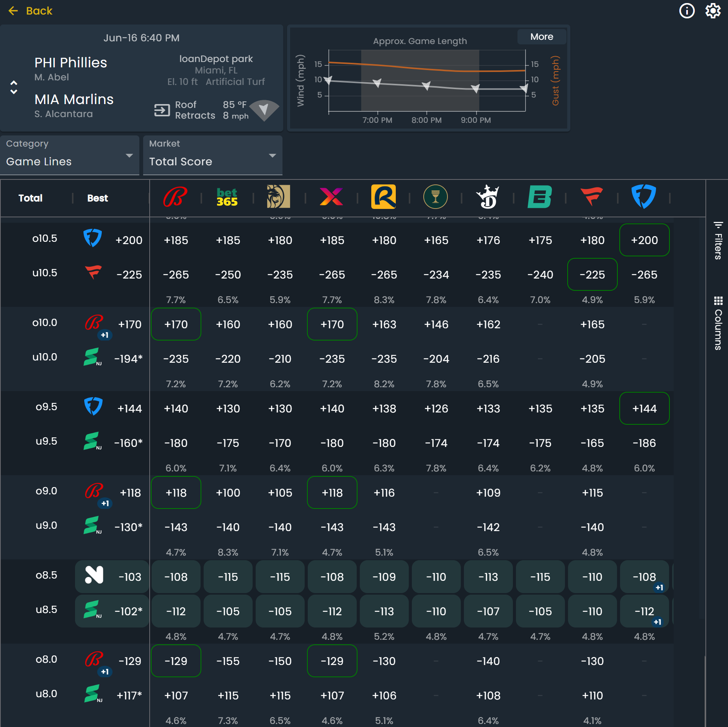Open the Filters side panel
Viewport: 728px width, 727px height.
point(718,240)
